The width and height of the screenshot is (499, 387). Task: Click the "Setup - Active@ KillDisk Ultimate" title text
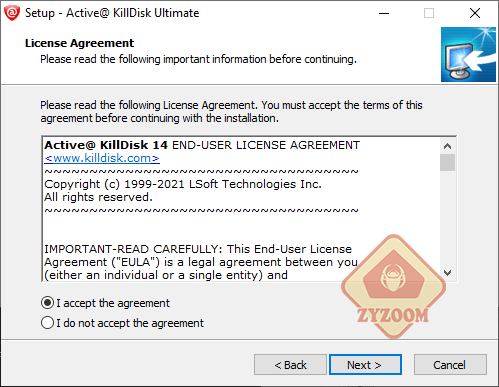(x=112, y=13)
